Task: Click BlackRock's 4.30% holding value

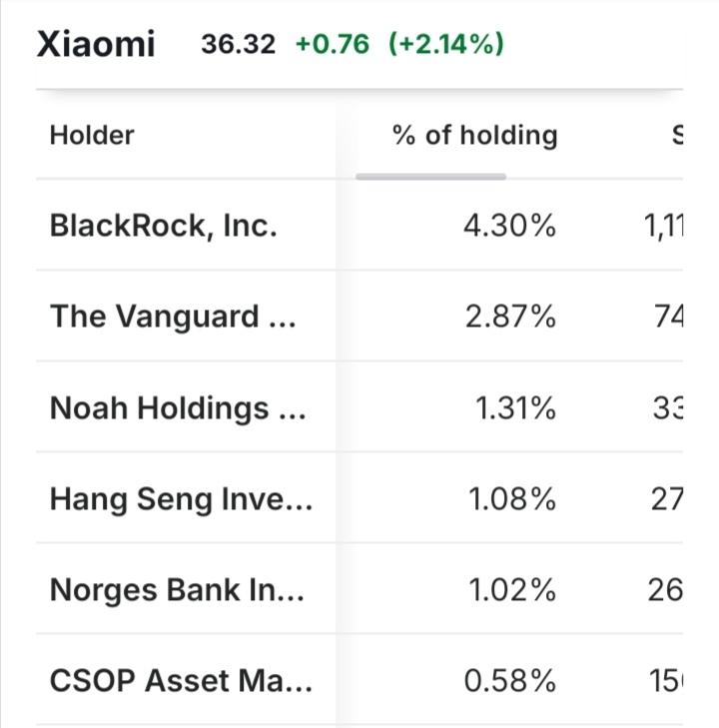Action: (509, 227)
